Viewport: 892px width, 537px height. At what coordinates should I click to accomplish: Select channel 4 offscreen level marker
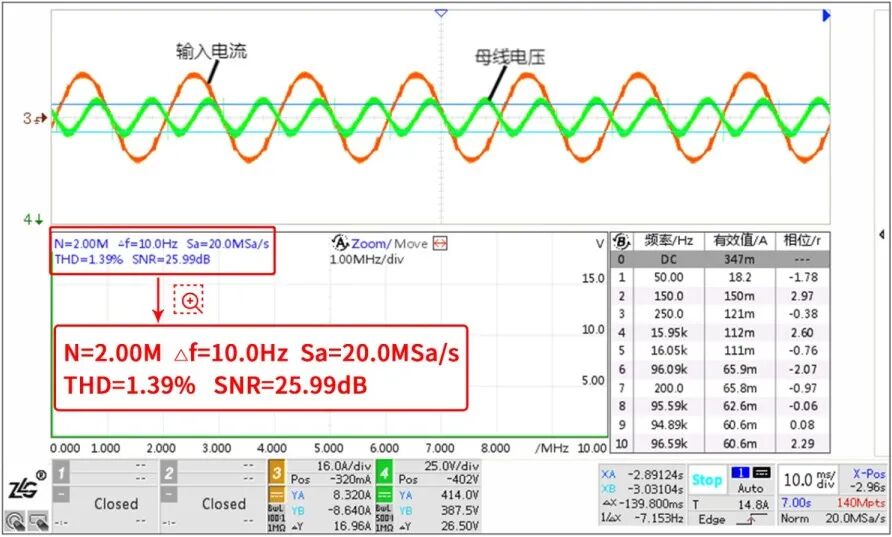tap(33, 219)
